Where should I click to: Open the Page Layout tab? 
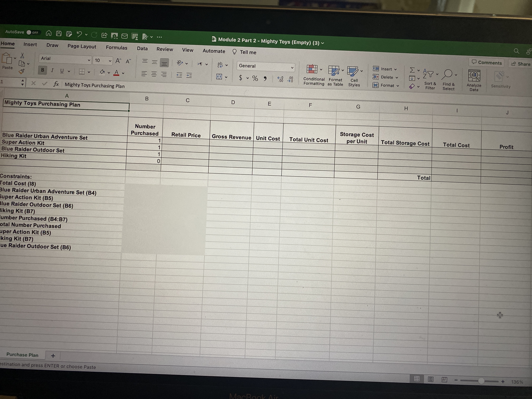[82, 46]
